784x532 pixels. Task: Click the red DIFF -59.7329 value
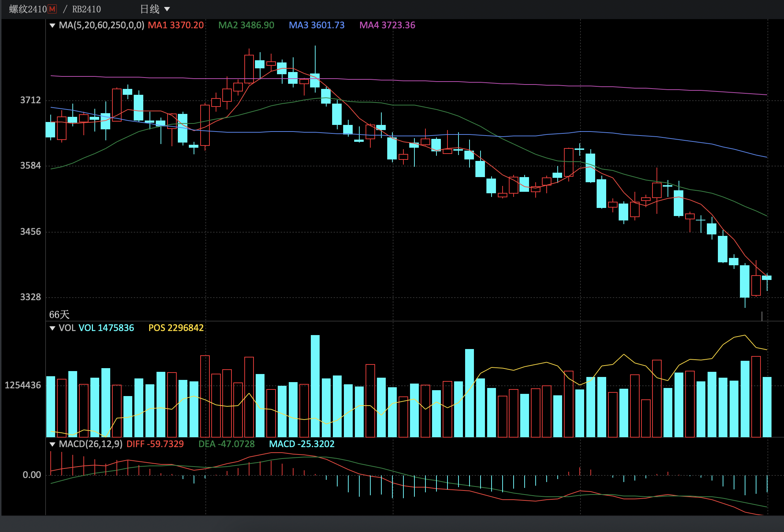tap(155, 444)
